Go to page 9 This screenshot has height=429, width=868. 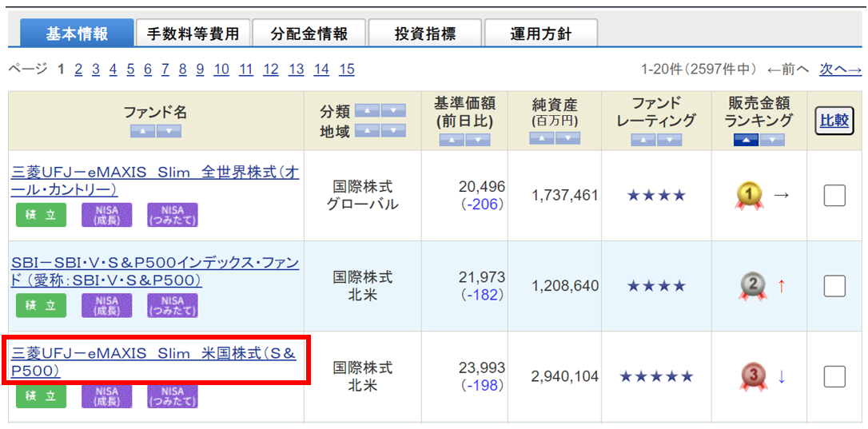click(x=200, y=70)
